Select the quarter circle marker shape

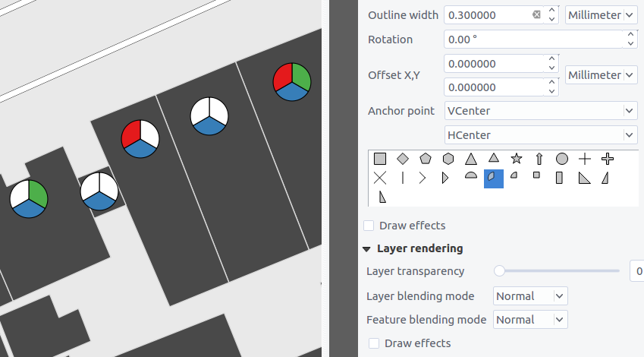pos(514,175)
